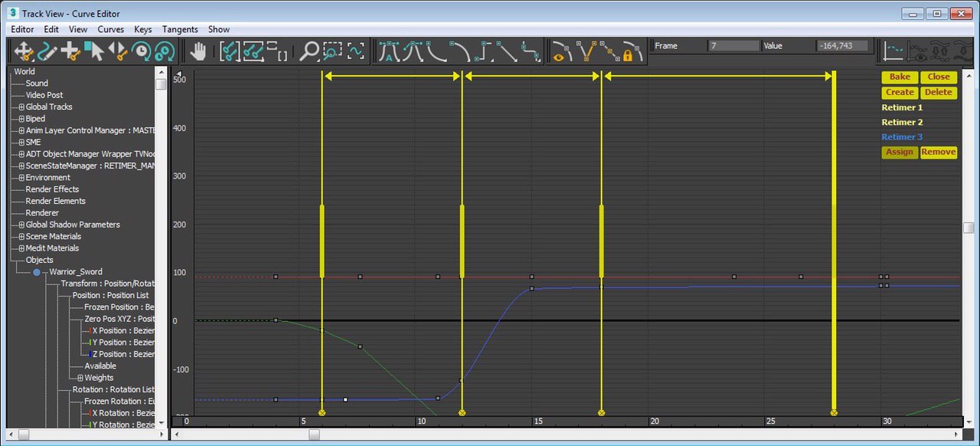Set tangents to Auto
The height and width of the screenshot is (446, 980).
pos(390,51)
